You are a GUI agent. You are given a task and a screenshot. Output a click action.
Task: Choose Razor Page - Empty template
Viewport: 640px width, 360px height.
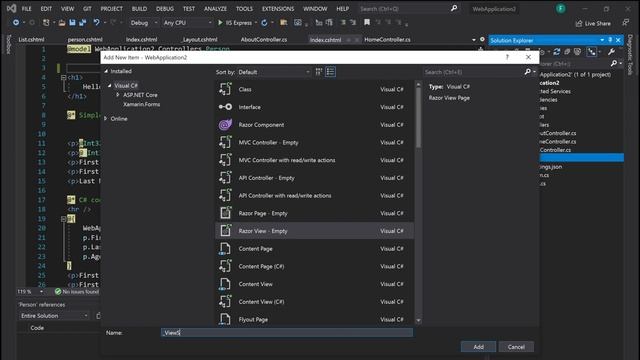[x=314, y=213]
